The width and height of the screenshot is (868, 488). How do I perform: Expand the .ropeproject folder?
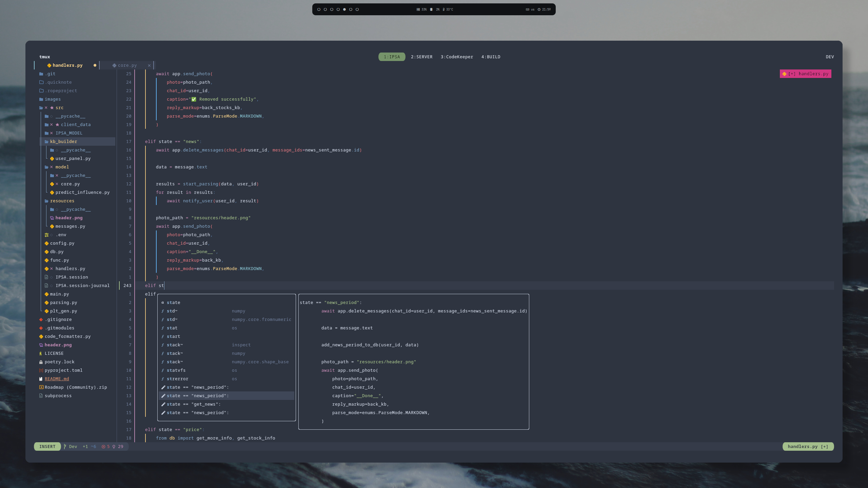[58, 91]
